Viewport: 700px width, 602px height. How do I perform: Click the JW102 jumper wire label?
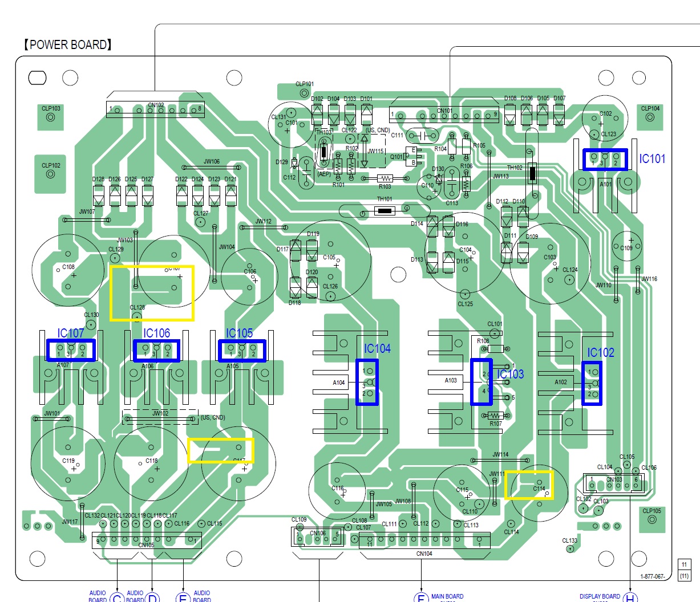[x=161, y=413]
